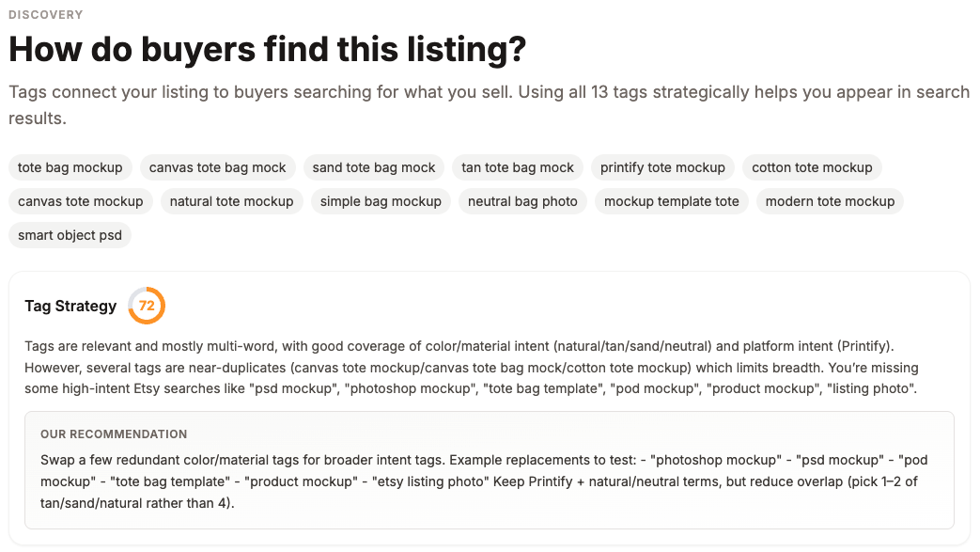Choose the 'modern tote mockup' tag
This screenshot has width=980, height=552.
[830, 201]
